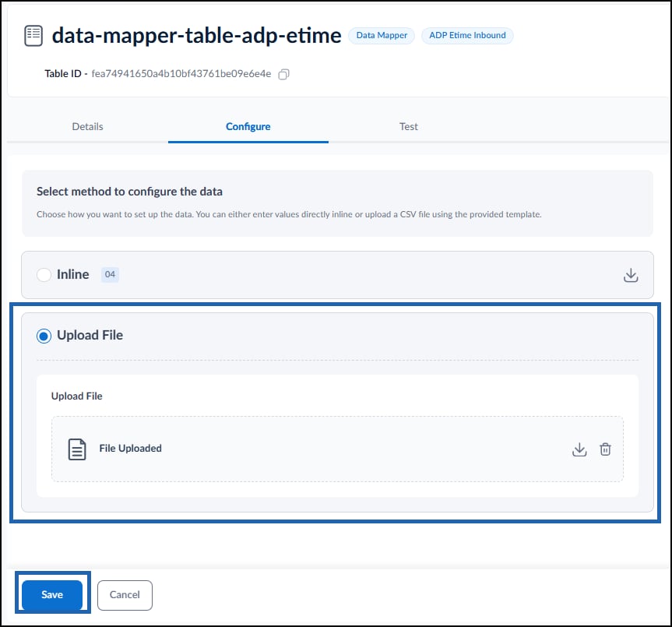Click the data-mapper-table-adp-etime title
This screenshot has height=627, width=672.
(197, 36)
